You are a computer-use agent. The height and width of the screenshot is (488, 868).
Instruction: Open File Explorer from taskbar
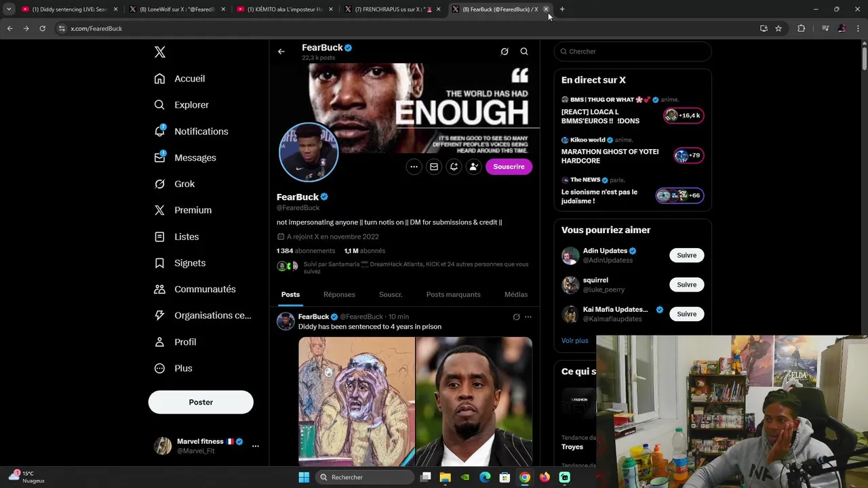445,477
